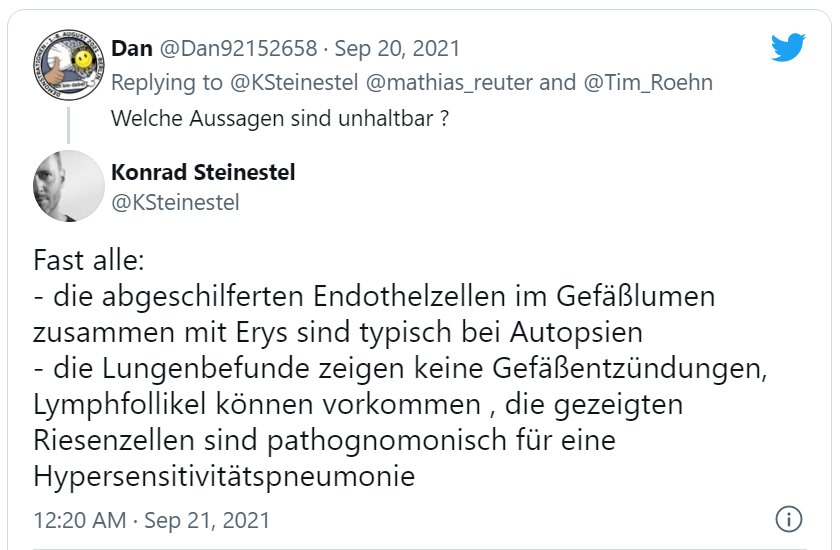The image size is (840, 550).
Task: Click the word Hypersensitivitätspneumonie
Action: (224, 477)
